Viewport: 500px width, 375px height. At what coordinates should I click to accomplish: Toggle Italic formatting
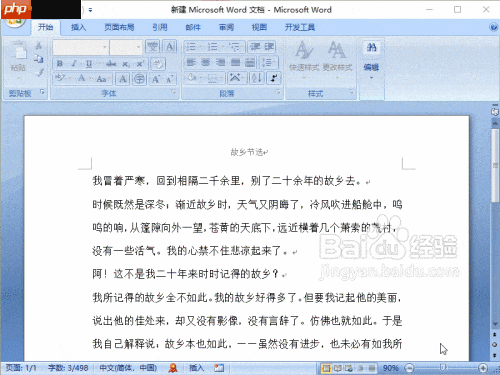(x=74, y=63)
